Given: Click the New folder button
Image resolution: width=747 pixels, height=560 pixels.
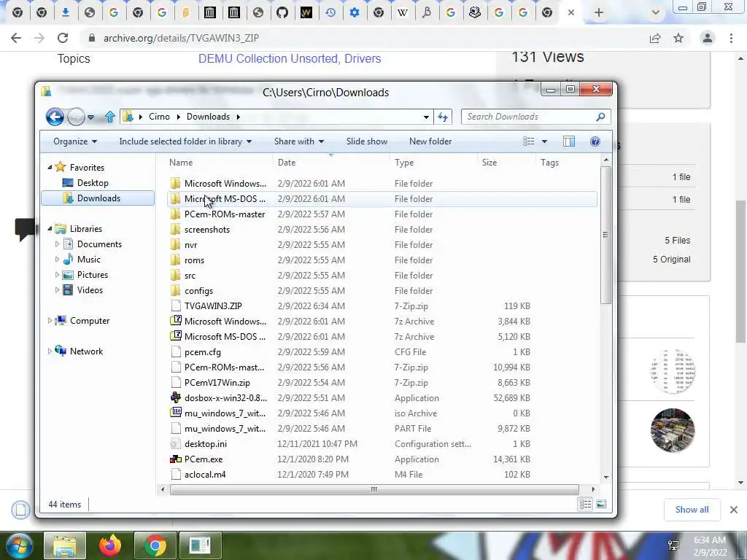Looking at the screenshot, I should 430,141.
